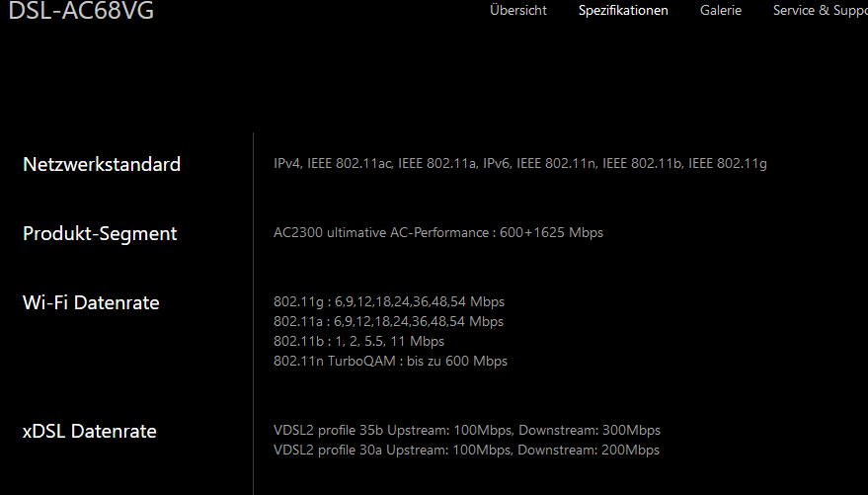Click the 802.11n TurboQAM line
868x495 pixels.
click(x=390, y=361)
